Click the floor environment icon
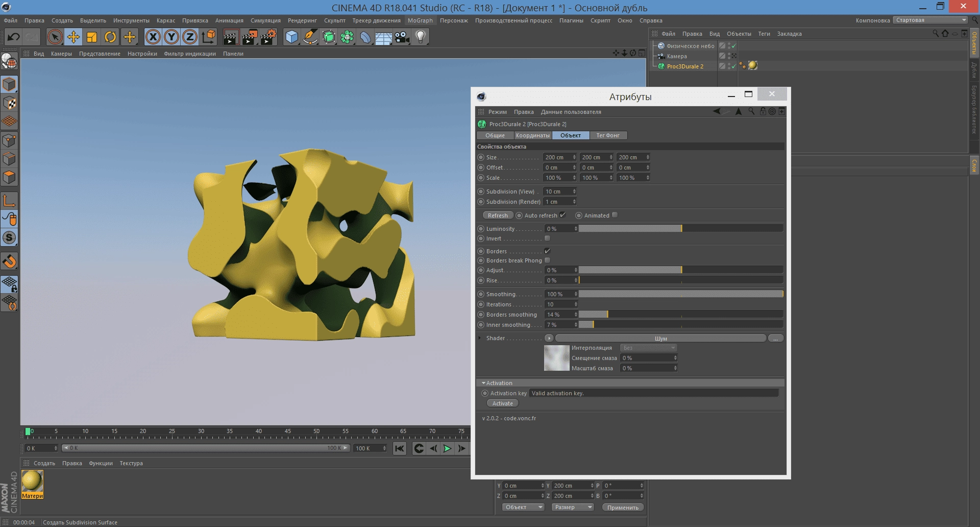This screenshot has height=527, width=980. coord(384,37)
